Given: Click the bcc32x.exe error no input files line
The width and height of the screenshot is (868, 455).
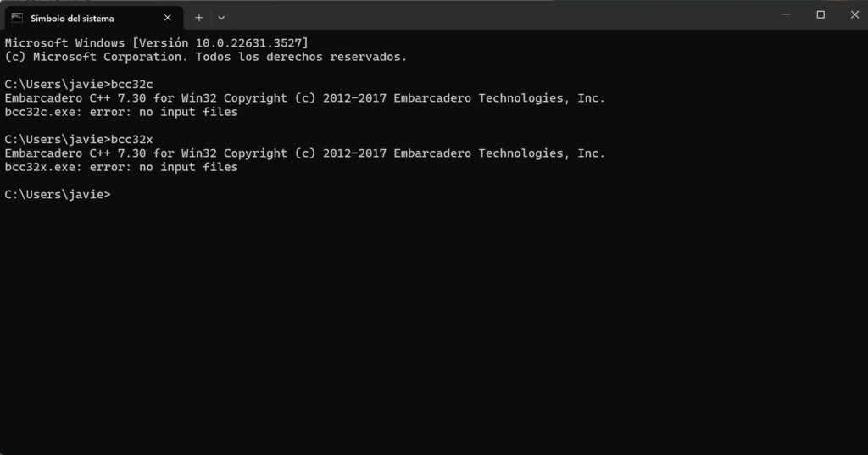Looking at the screenshot, I should tap(121, 167).
